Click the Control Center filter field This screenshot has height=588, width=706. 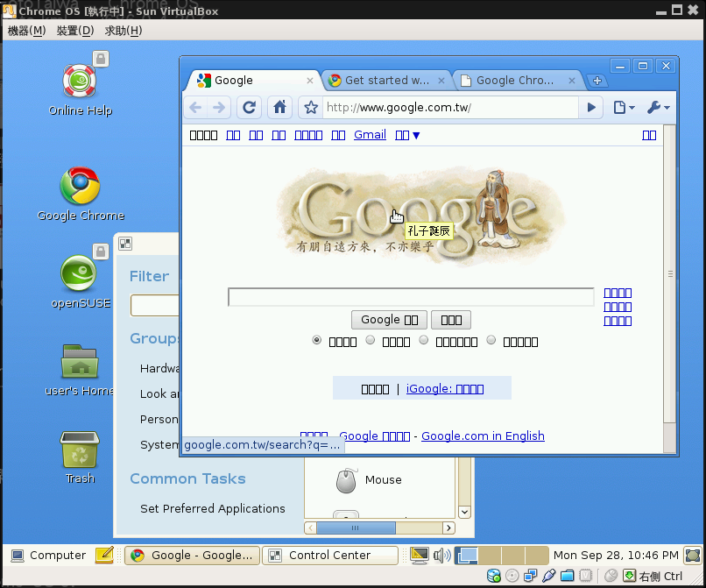(154, 306)
